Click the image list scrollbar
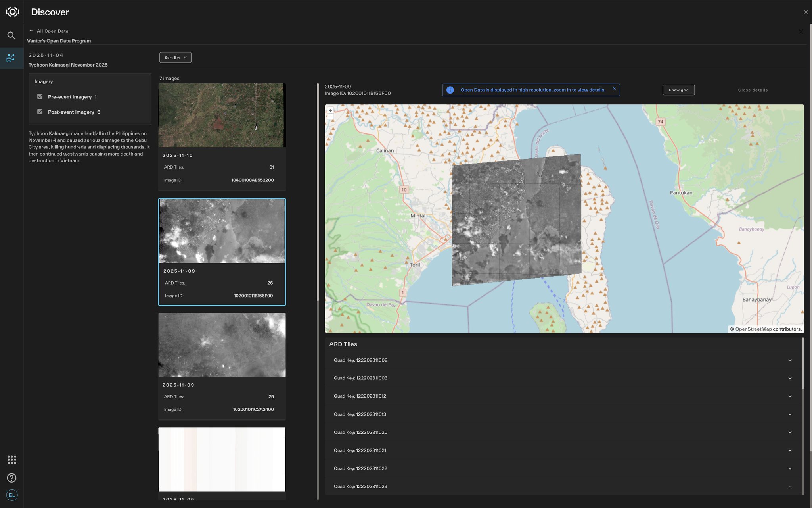The width and height of the screenshot is (812, 508). (318, 192)
